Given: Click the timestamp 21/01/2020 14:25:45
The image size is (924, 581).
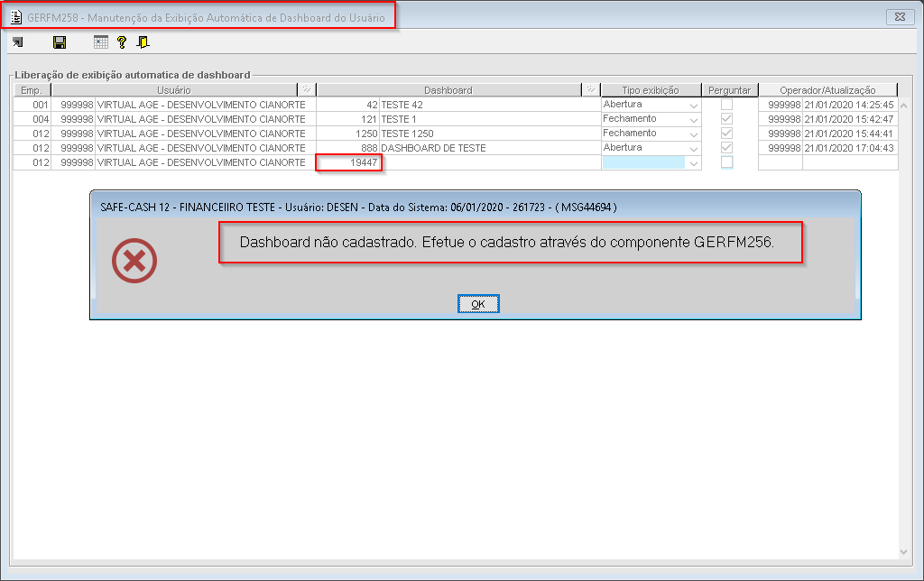Looking at the screenshot, I should (x=849, y=105).
